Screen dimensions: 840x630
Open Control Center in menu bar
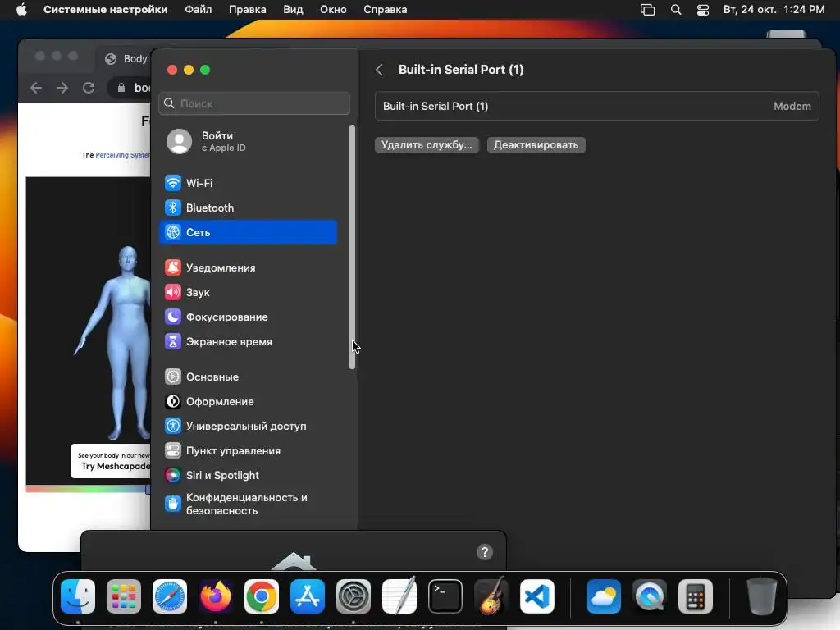pyautogui.click(x=703, y=10)
